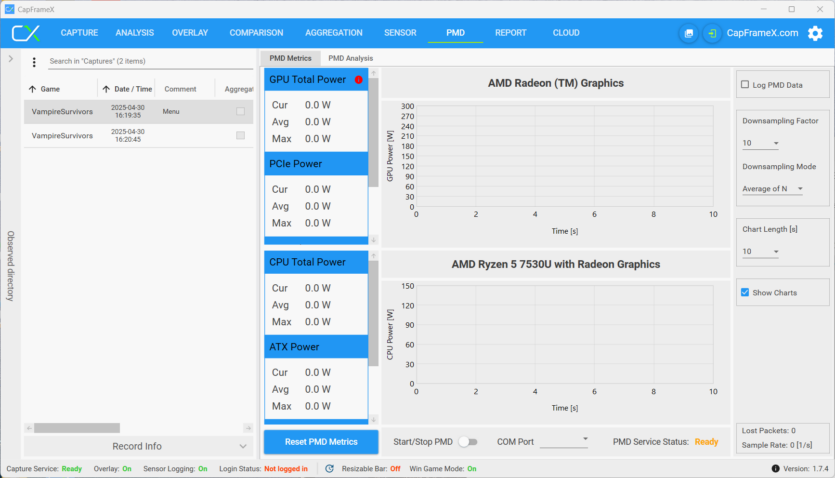Image resolution: width=835 pixels, height=478 pixels.
Task: Open the Downsampling Mode dropdown
Action: (772, 188)
